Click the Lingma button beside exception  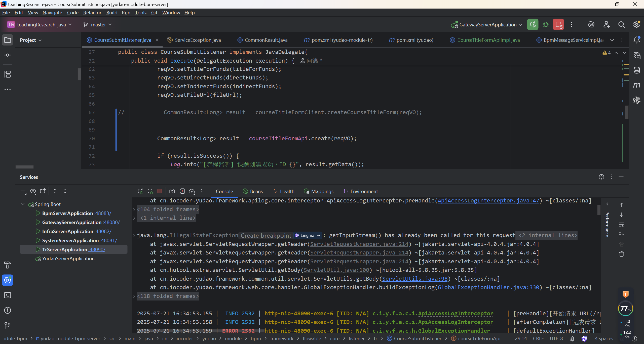(x=308, y=235)
